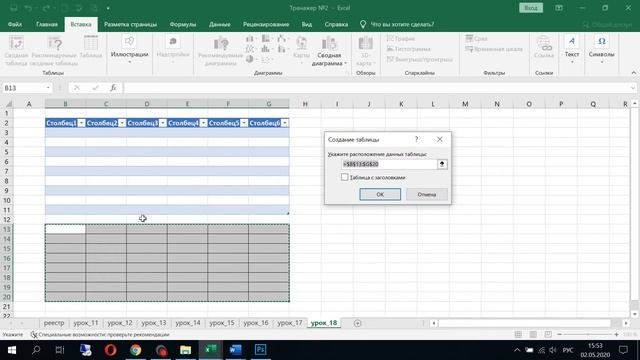Click the zoom in plus button
This screenshot has width=640, height=360.
tap(616, 335)
